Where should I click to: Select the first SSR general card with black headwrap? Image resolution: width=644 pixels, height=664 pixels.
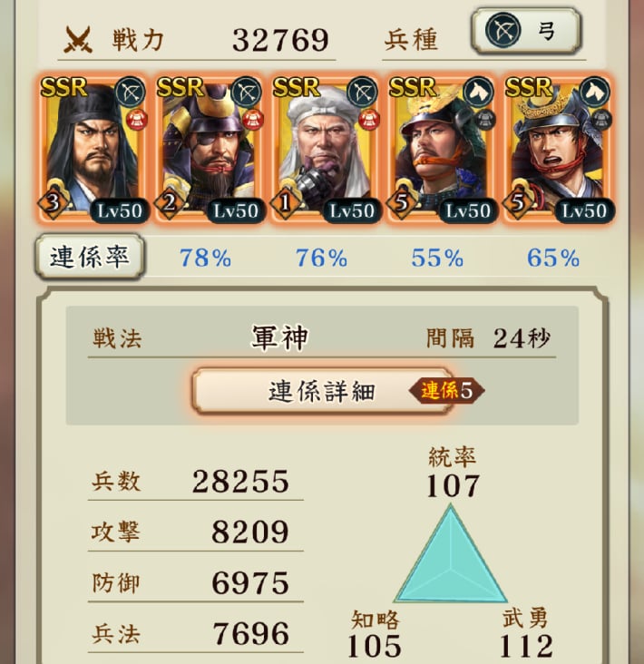pos(93,149)
